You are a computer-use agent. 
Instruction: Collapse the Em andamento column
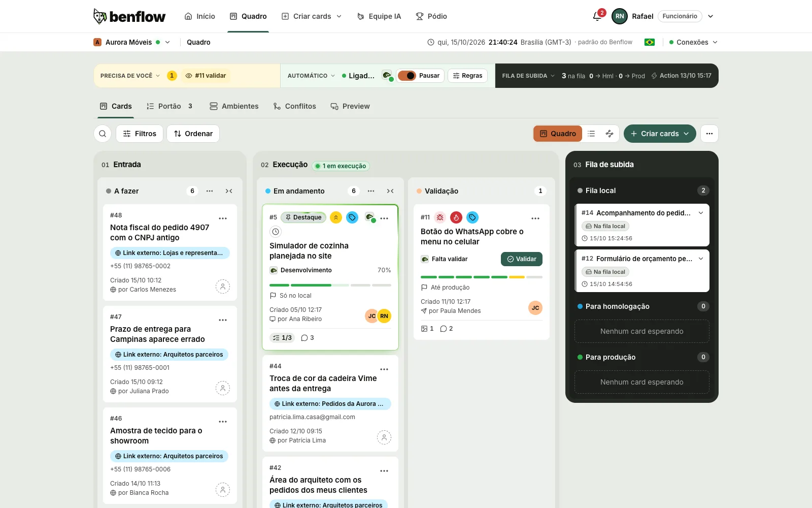(390, 191)
